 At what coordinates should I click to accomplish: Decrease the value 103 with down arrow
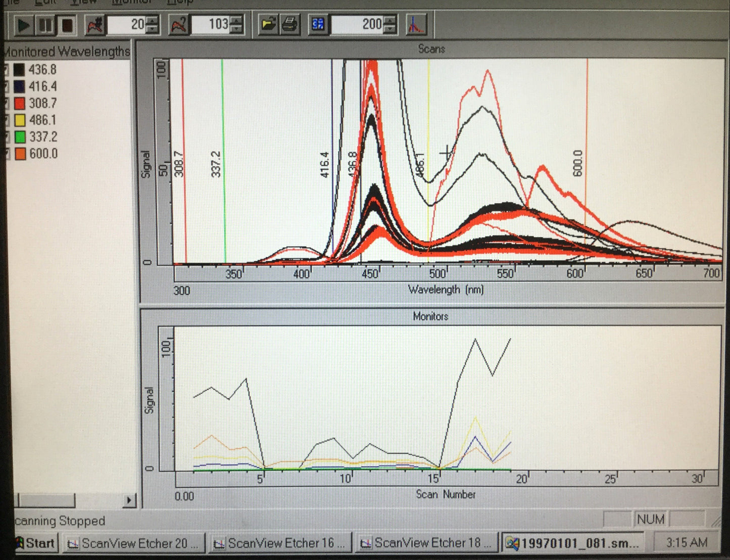(x=236, y=29)
